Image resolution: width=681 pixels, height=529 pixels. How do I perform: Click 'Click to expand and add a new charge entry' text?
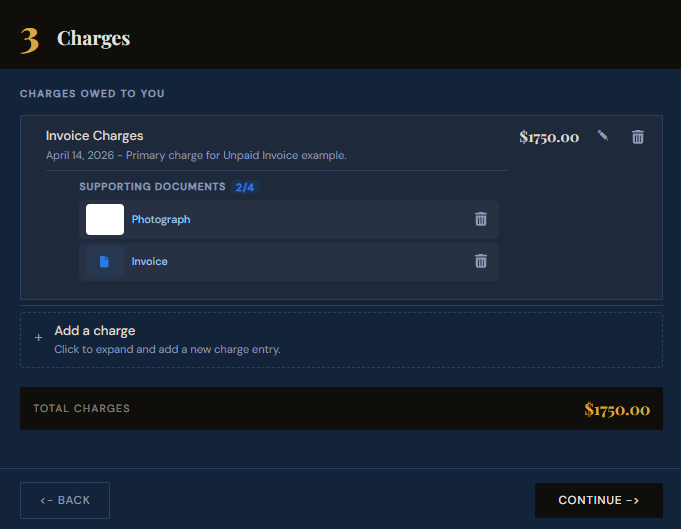167,350
